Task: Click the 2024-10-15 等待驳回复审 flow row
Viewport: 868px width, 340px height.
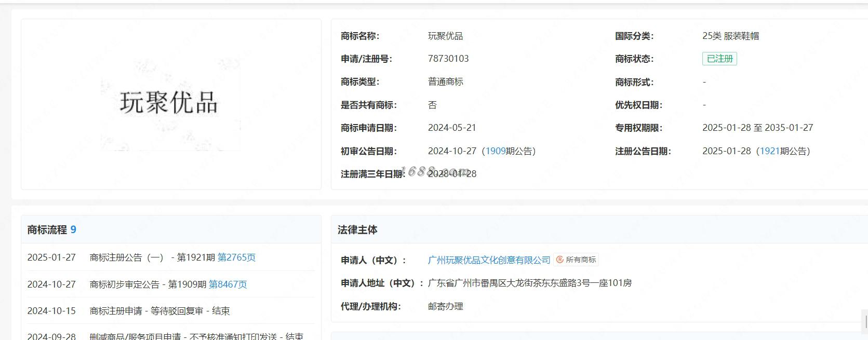Action: 171,311
